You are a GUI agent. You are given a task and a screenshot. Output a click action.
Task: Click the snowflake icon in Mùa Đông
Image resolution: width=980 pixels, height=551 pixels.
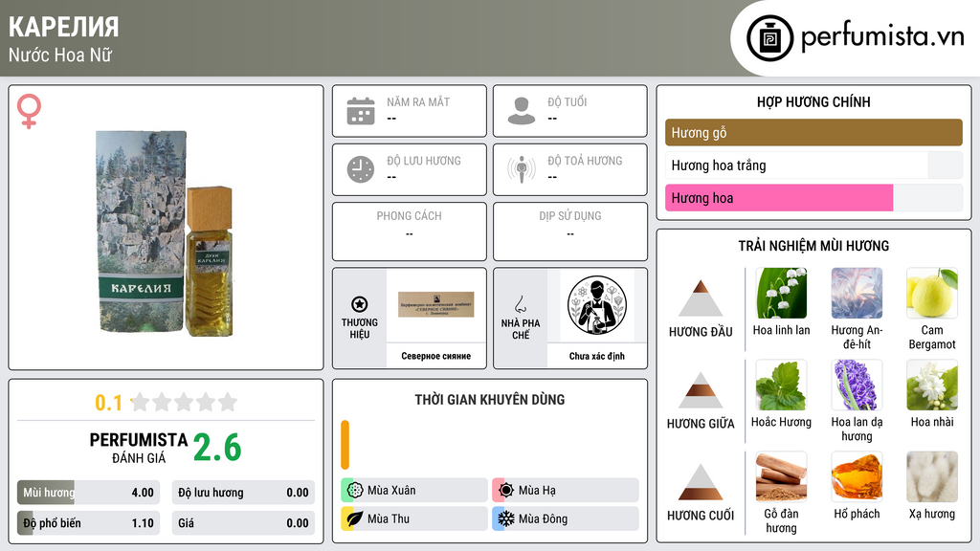(x=506, y=518)
